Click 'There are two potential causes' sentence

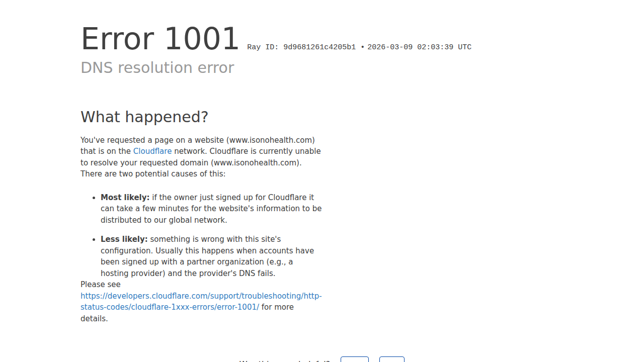click(153, 174)
